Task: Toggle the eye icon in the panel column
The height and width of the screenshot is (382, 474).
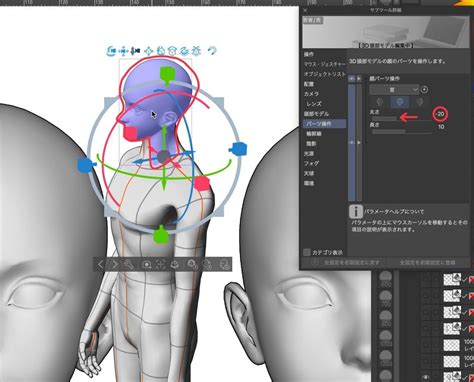Action: [351, 79]
